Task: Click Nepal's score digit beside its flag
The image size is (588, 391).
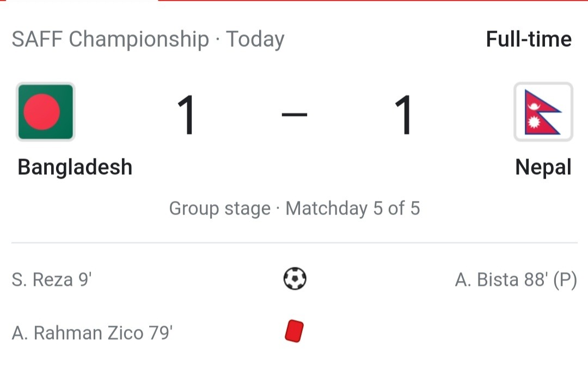Action: pos(403,115)
